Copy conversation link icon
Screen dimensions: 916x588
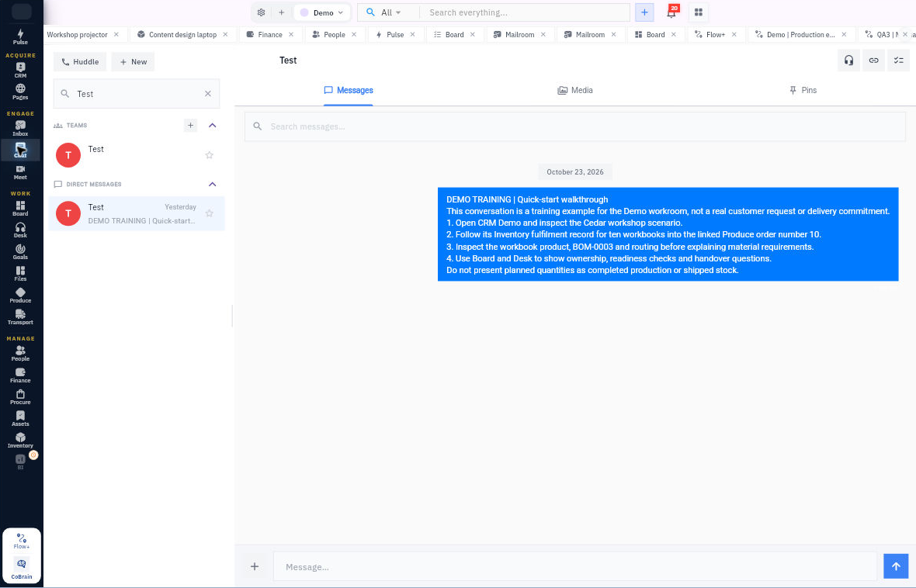pos(873,61)
